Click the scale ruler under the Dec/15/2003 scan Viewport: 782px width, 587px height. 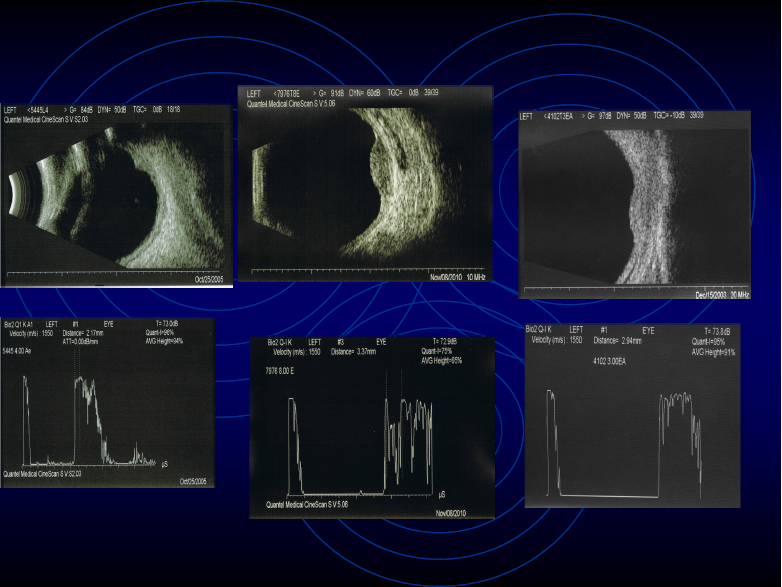(x=636, y=289)
